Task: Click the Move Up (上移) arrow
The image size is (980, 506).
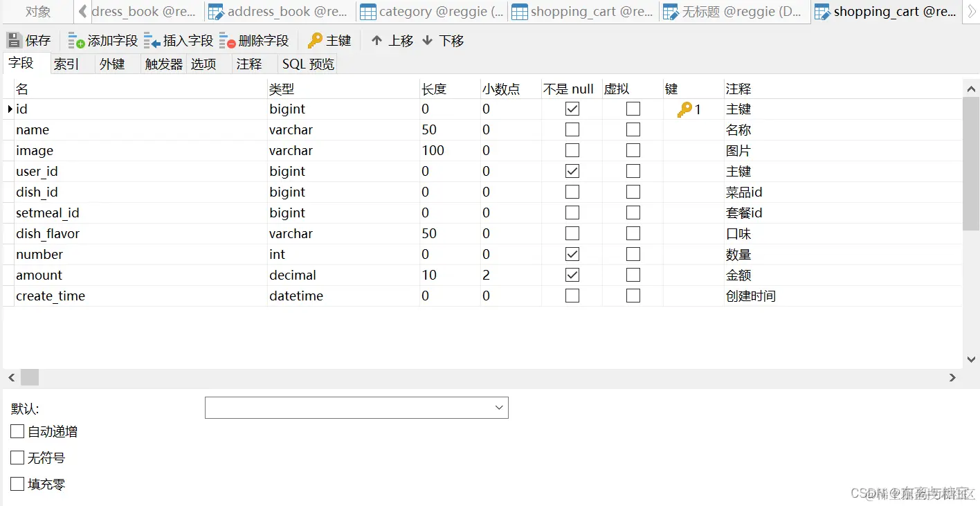Action: coord(376,41)
